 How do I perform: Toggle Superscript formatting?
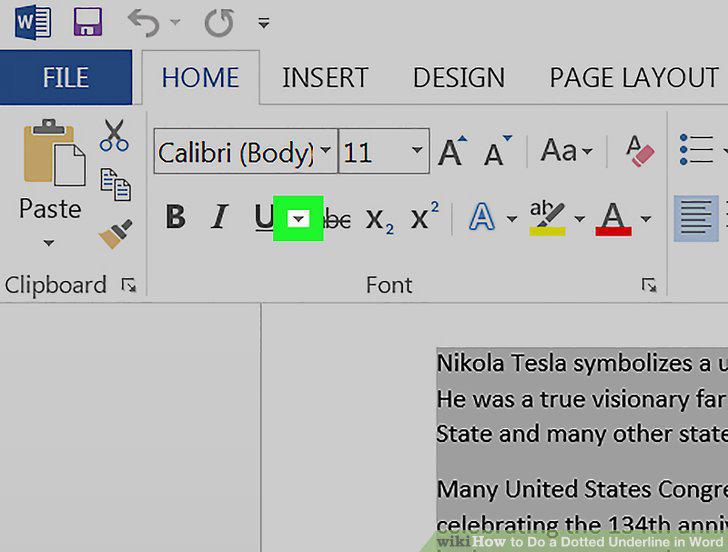[x=424, y=215]
